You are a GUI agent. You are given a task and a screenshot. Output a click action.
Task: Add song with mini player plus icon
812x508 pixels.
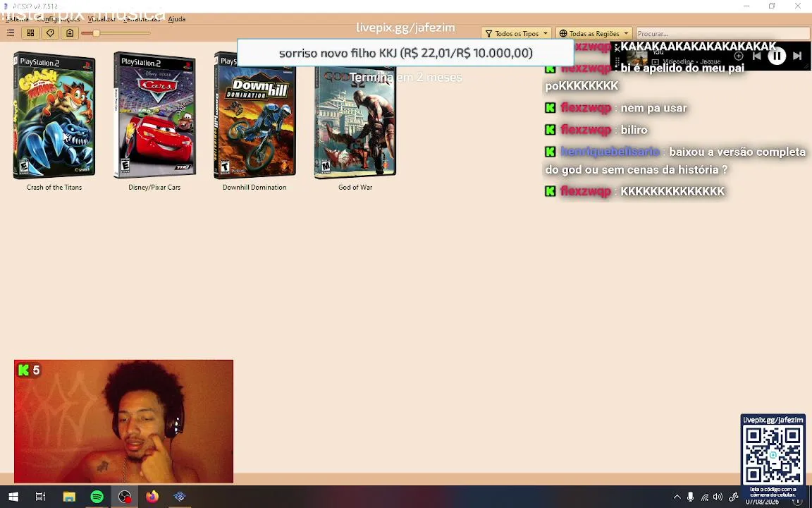point(739,56)
